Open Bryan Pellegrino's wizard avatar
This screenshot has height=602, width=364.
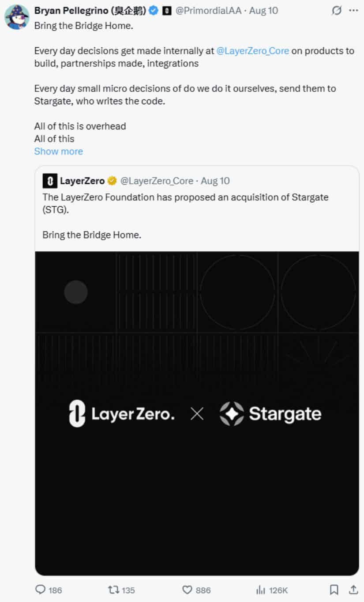[x=17, y=17]
